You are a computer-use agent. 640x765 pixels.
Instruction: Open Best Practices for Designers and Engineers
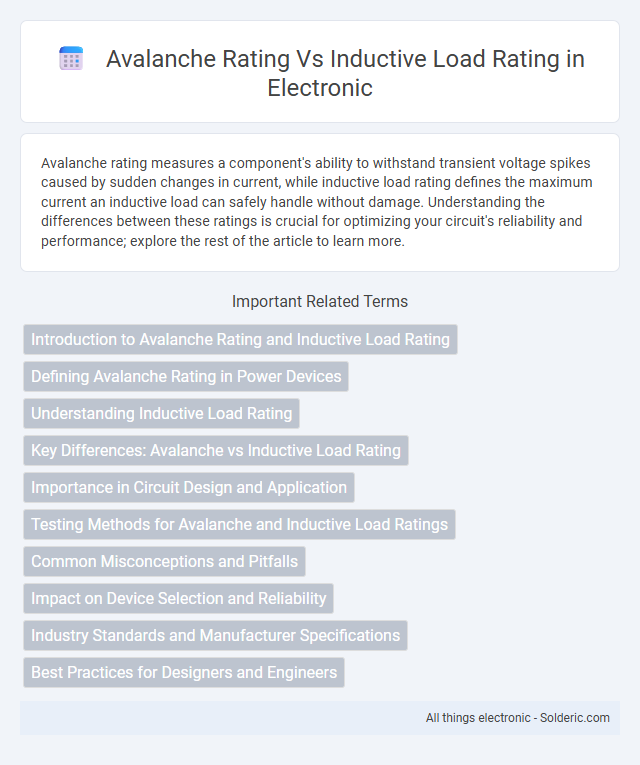pos(184,673)
